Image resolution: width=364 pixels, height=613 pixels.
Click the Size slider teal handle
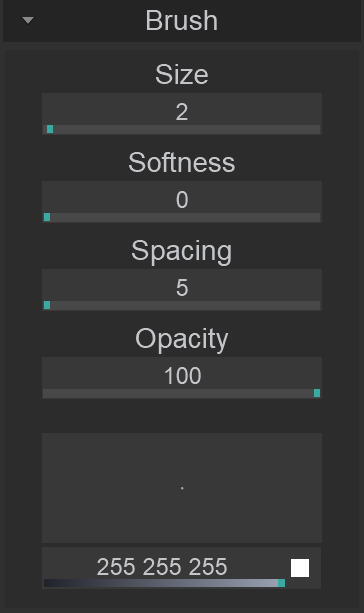[50, 129]
